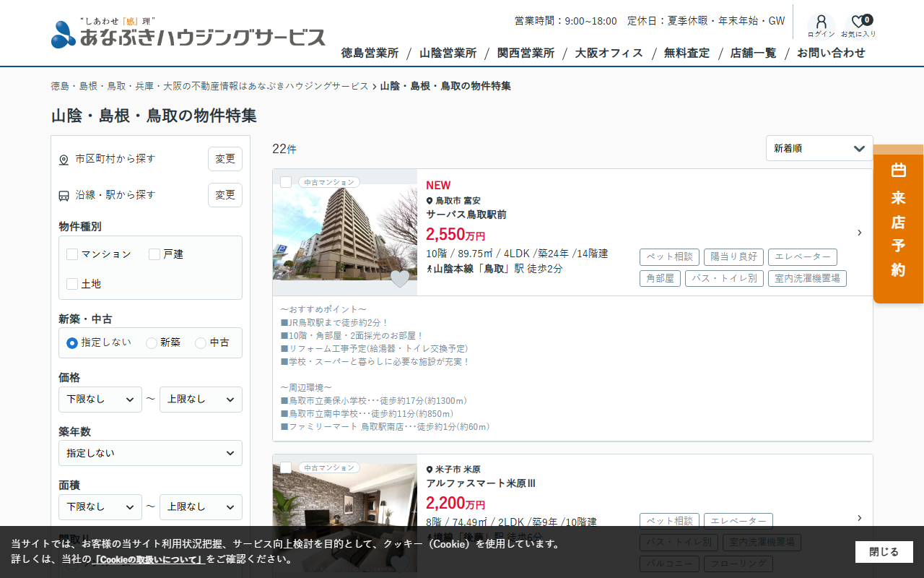This screenshot has height=578, width=924.
Task: Open 店舗一覧 in the navigation
Action: [x=753, y=53]
